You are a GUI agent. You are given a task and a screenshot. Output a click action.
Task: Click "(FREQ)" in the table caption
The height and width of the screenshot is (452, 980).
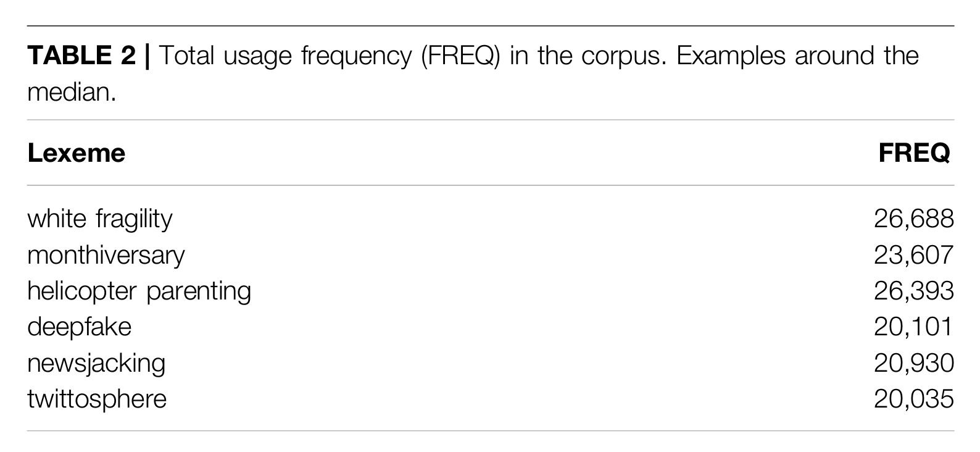click(x=460, y=56)
